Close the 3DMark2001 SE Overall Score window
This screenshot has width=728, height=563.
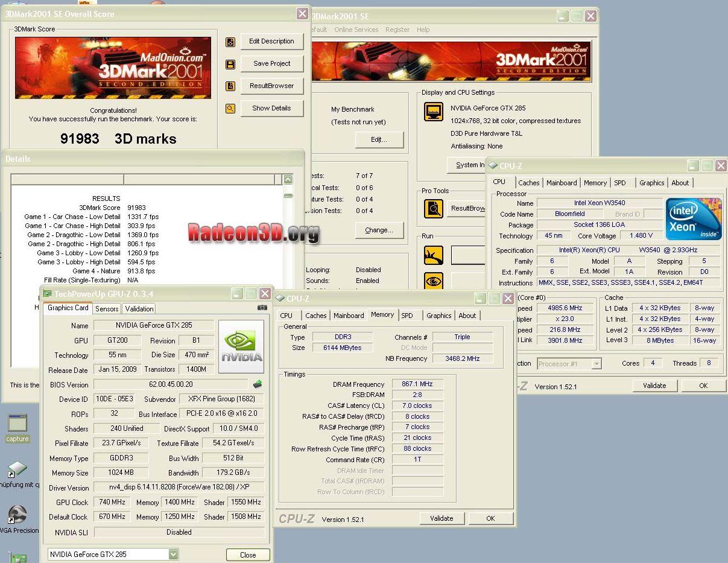pyautogui.click(x=302, y=13)
